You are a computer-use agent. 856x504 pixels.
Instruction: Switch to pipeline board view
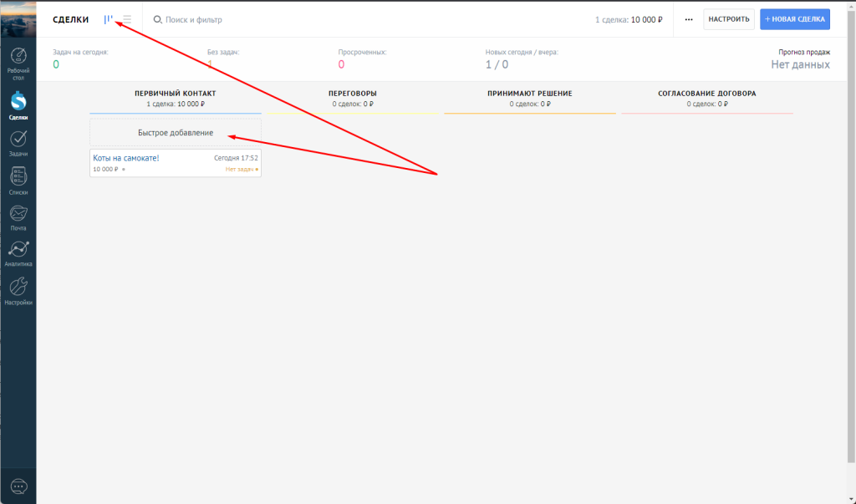point(108,19)
